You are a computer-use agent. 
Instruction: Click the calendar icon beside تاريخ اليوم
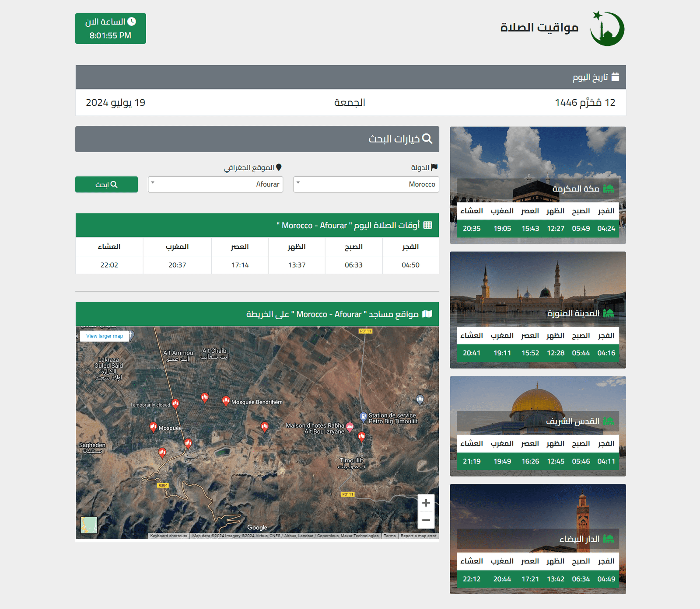pyautogui.click(x=615, y=77)
